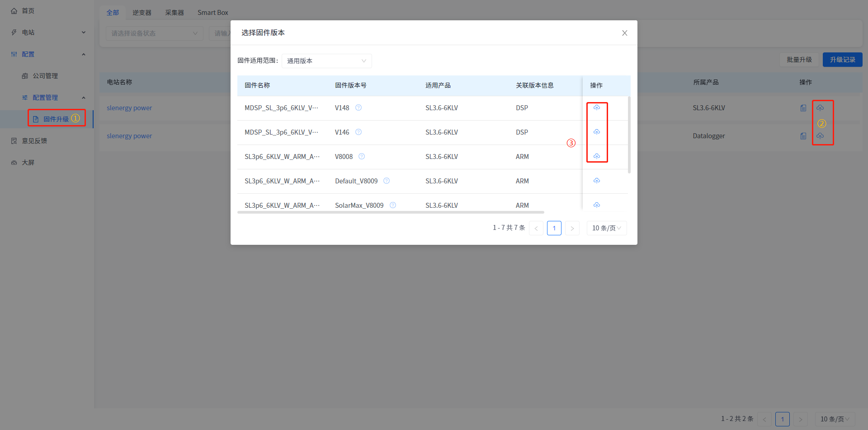Switch to the 逆变器 tab
This screenshot has height=430, width=868.
tap(142, 13)
